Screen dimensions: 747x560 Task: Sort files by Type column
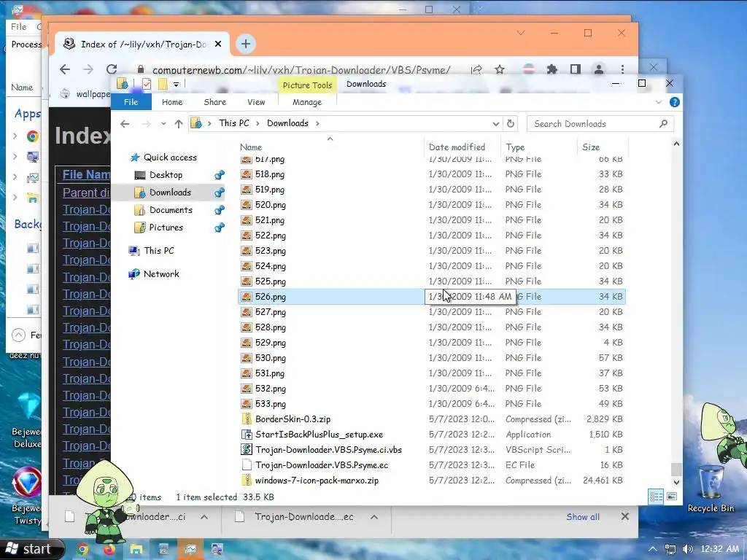click(x=539, y=147)
